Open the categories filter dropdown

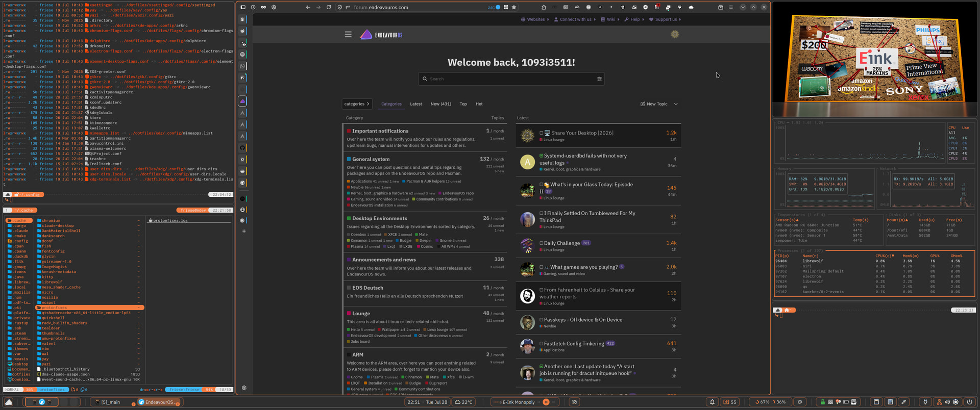(x=356, y=104)
